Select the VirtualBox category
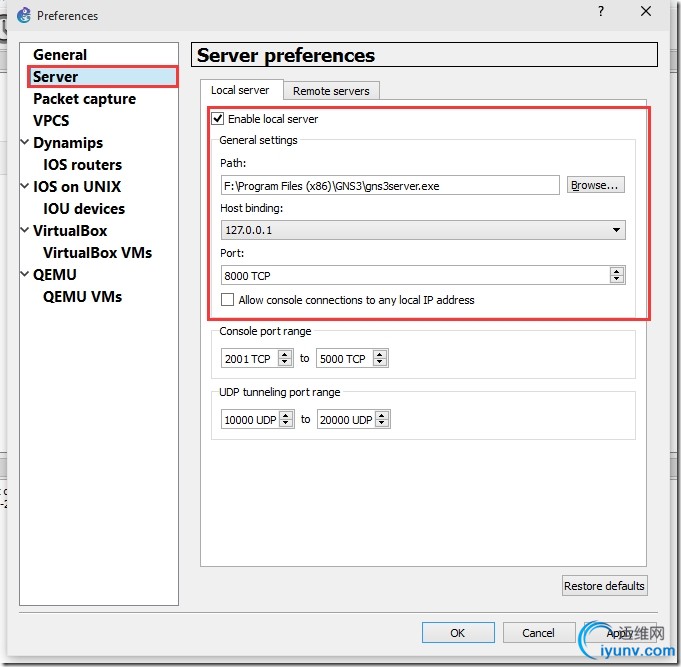 (70, 231)
